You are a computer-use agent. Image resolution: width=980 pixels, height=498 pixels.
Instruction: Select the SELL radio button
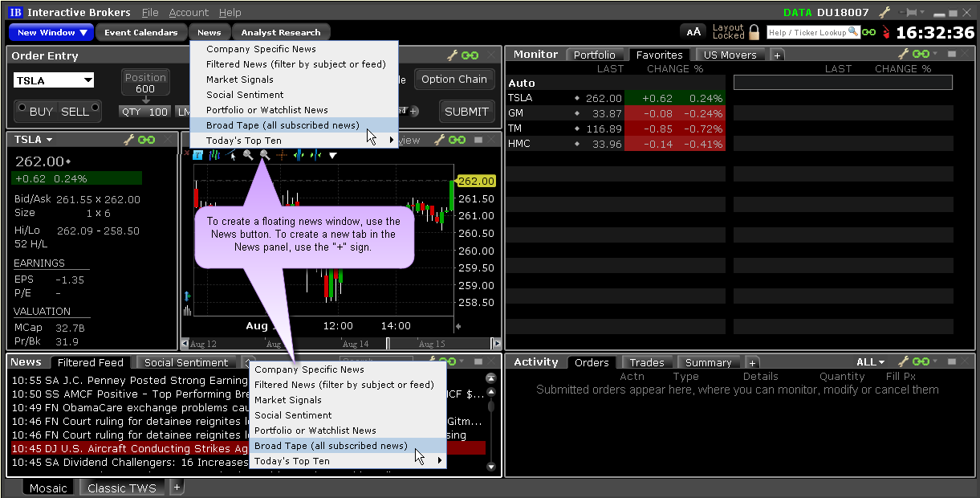(96, 108)
